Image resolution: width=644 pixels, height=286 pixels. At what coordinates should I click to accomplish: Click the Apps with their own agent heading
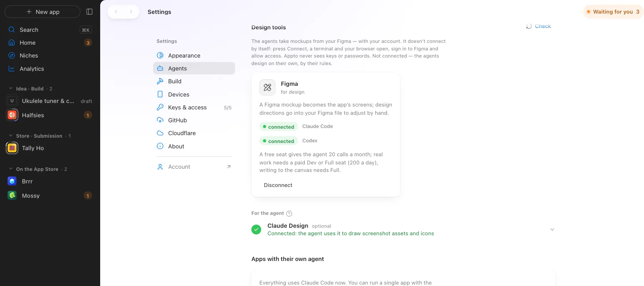(x=288, y=259)
